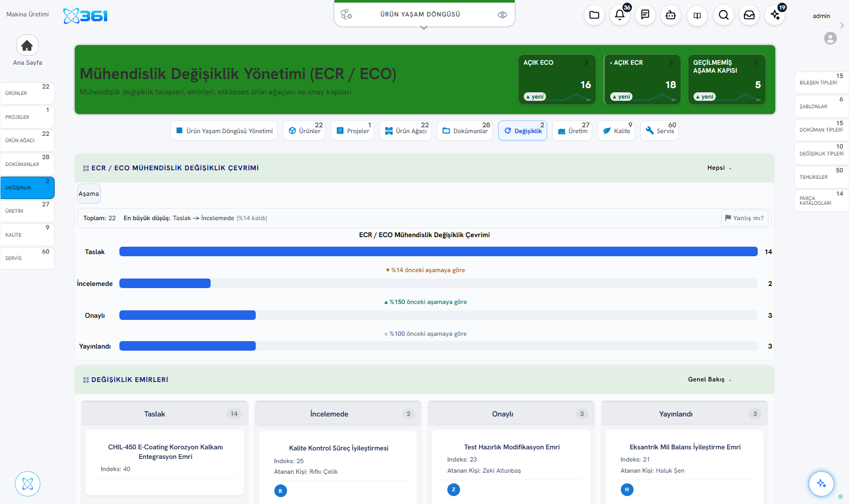
Task: Open the chat notes icon in header
Action: [645, 15]
